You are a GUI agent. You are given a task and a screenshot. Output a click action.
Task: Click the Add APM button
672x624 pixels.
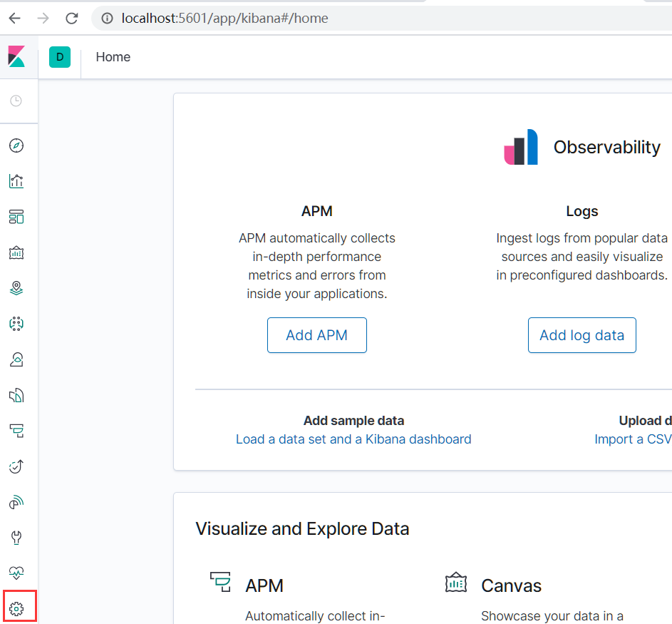316,335
